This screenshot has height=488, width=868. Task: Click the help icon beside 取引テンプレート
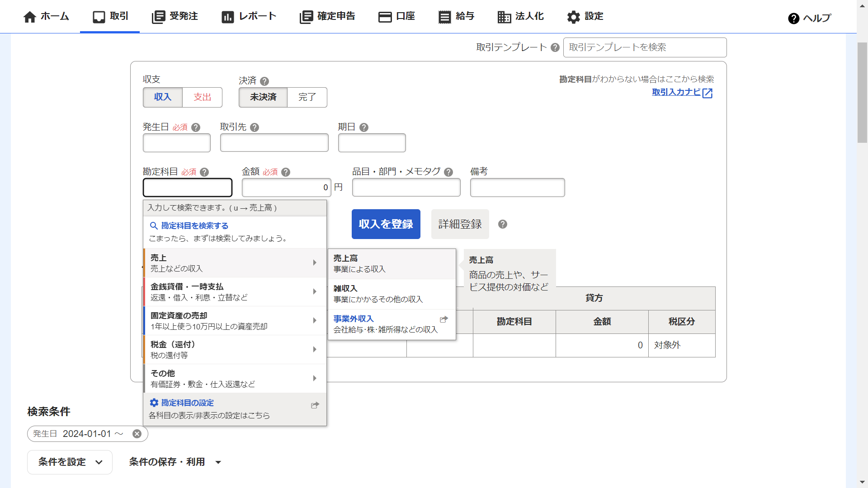[x=555, y=47]
